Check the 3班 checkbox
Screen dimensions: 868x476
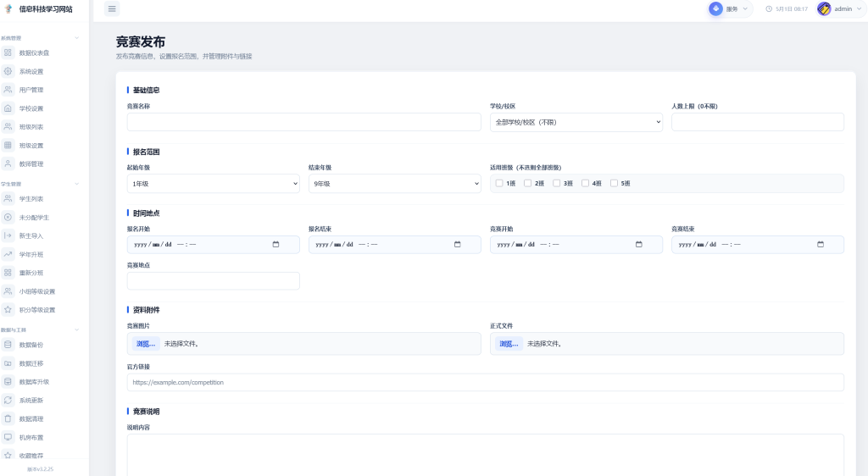coord(556,183)
